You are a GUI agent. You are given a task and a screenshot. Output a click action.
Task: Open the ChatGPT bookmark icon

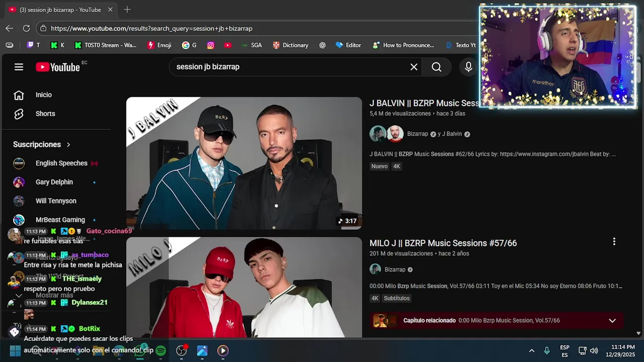point(323,45)
